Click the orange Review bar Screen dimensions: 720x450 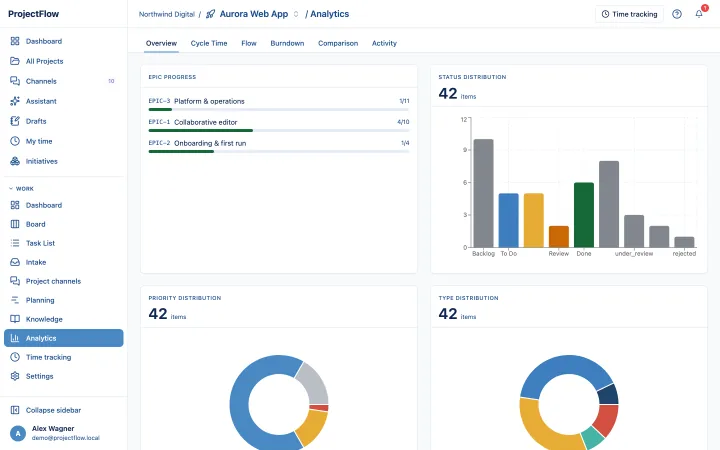(x=558, y=236)
